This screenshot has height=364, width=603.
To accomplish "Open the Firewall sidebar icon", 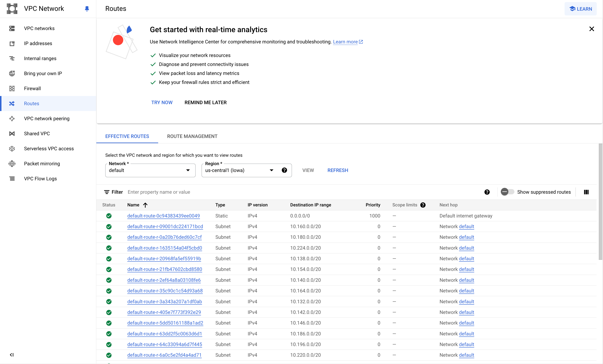I will click(x=12, y=88).
